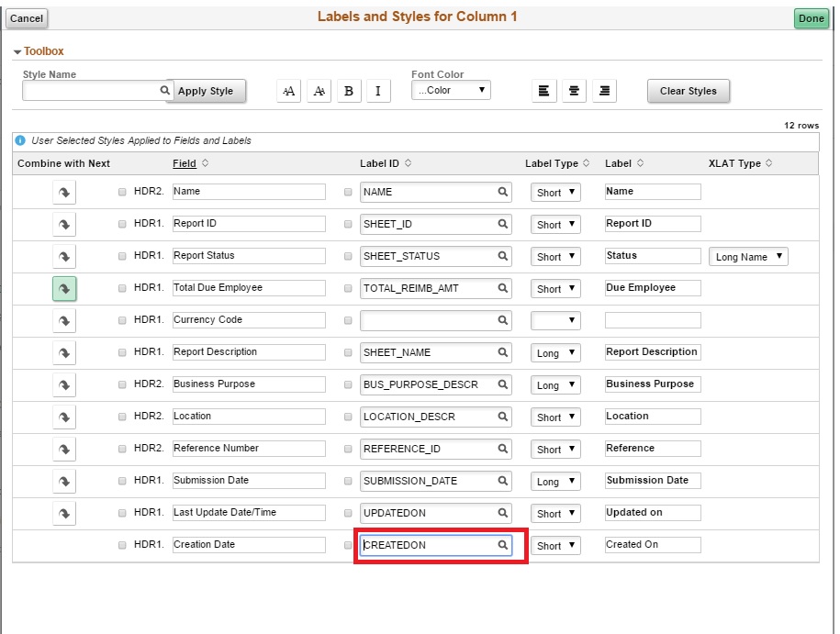
Task: Click combine arrow for Report ID row
Action: coord(64,225)
